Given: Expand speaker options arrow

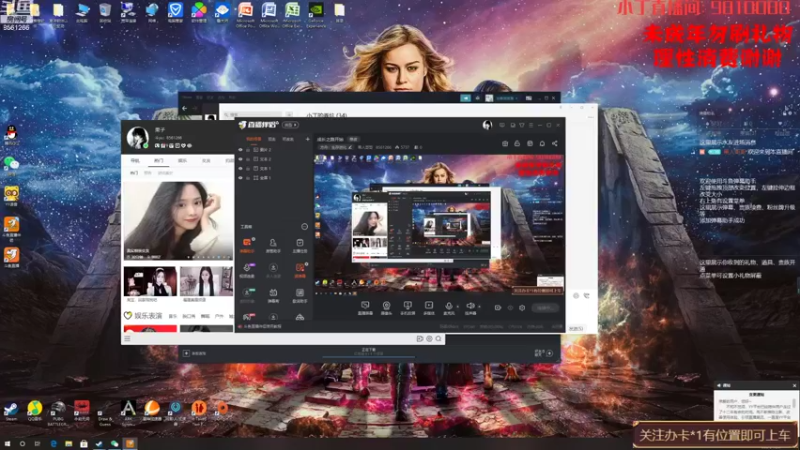Looking at the screenshot, I should 479,307.
